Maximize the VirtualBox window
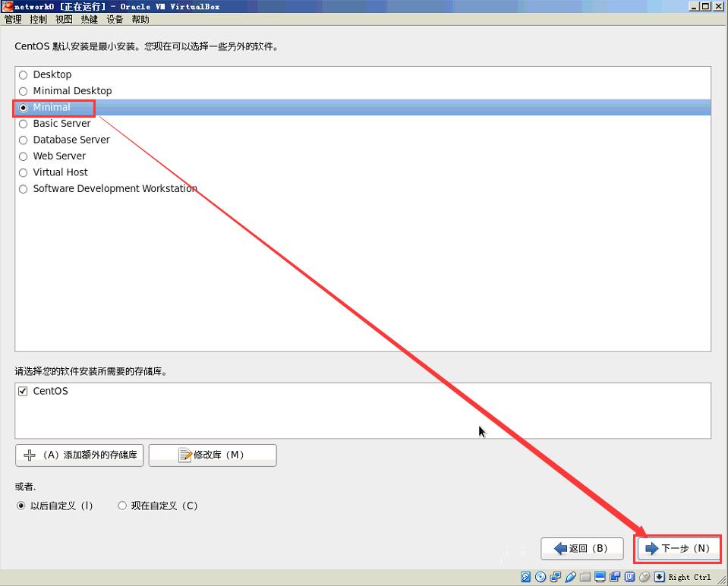728x586 pixels. (x=706, y=6)
